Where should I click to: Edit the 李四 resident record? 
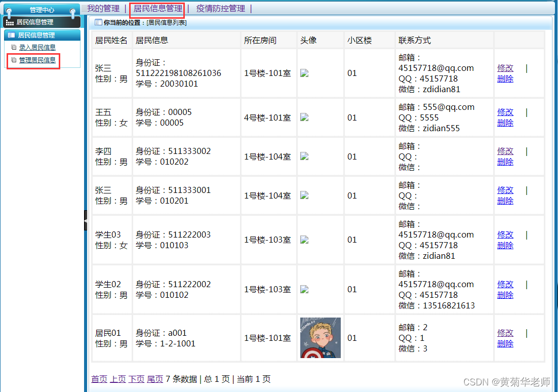coord(505,151)
